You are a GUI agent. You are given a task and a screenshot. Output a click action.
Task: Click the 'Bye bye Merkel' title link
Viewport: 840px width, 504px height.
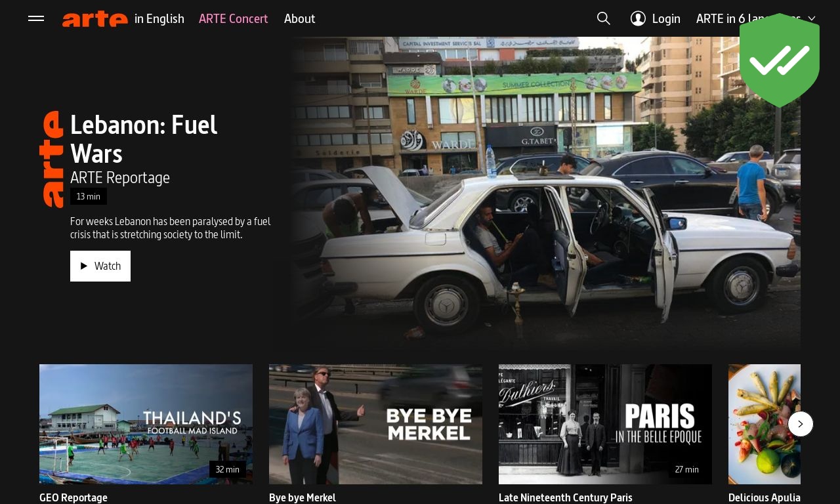tap(303, 497)
